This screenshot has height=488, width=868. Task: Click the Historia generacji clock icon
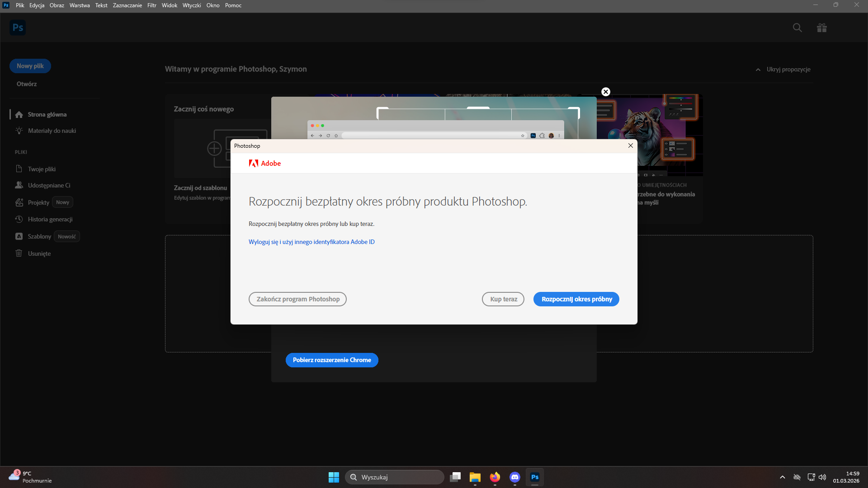(x=19, y=219)
